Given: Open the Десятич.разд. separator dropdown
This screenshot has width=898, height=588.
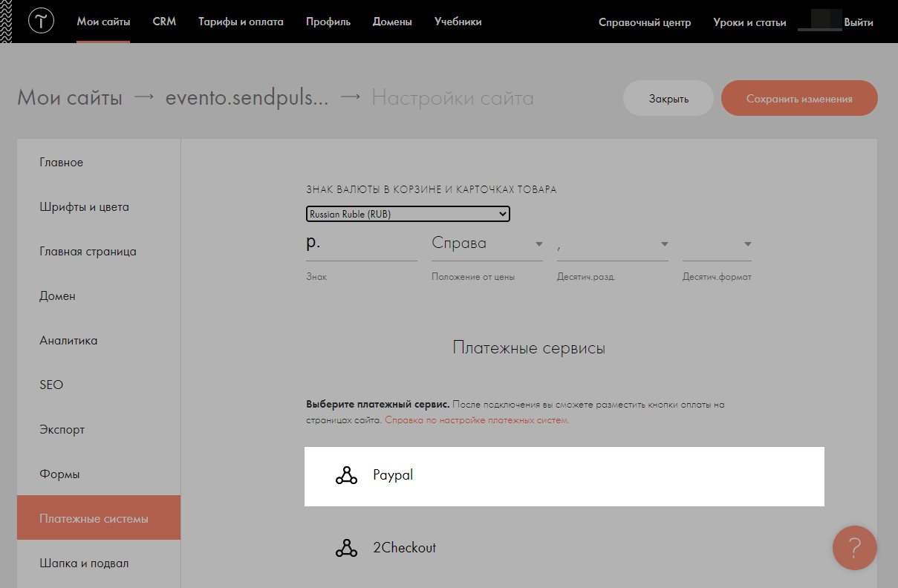Looking at the screenshot, I should [x=613, y=244].
